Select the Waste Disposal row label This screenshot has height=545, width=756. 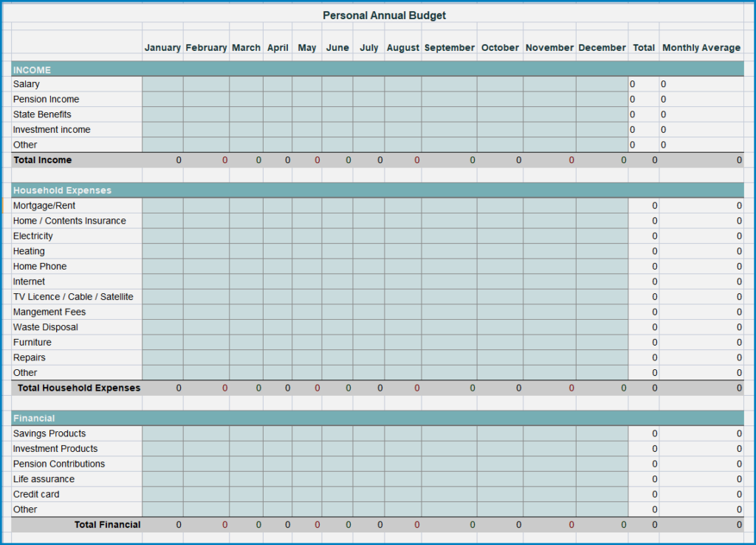[44, 327]
